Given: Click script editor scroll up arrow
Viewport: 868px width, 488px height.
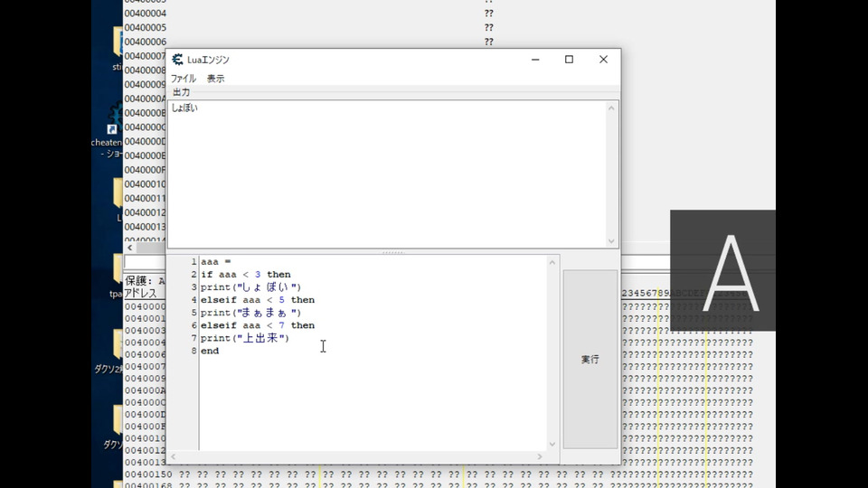Looking at the screenshot, I should (x=552, y=262).
